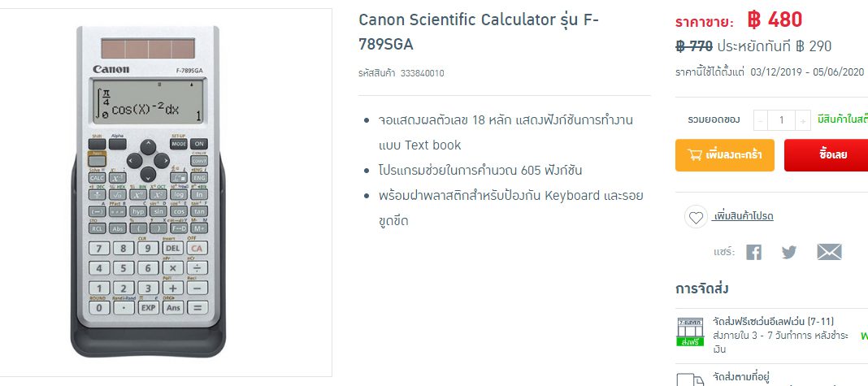Click the cart icon in orange button
The image size is (868, 386).
pos(696,154)
